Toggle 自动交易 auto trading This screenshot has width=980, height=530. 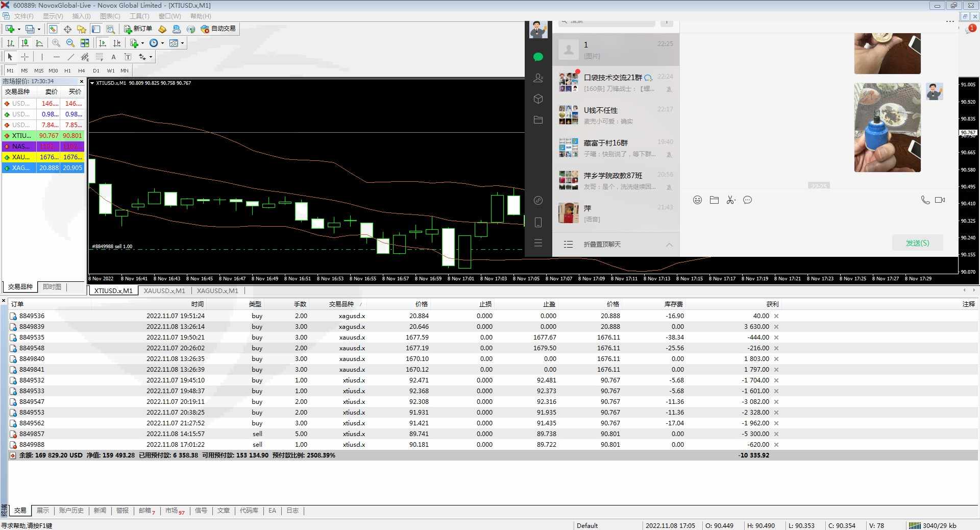click(218, 29)
